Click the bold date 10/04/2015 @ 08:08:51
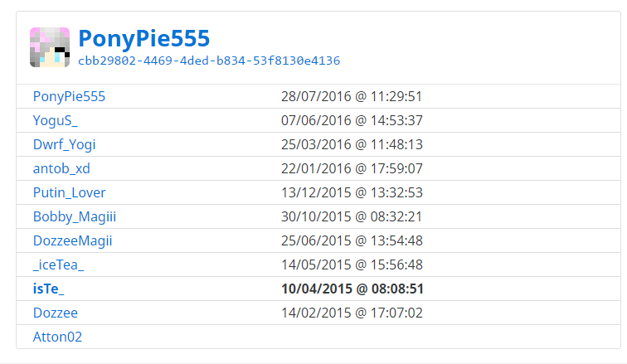Viewport: 627px width, 364px height. [352, 289]
